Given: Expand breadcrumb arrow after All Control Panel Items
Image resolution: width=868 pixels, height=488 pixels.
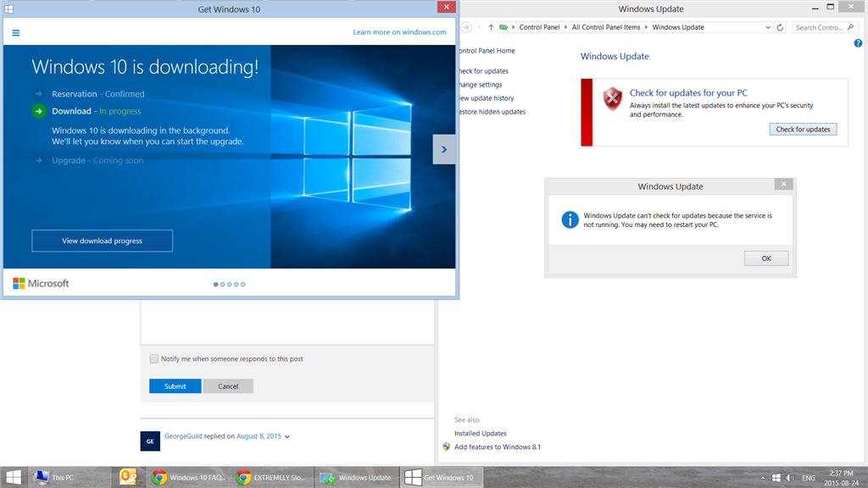Looking at the screenshot, I should click(646, 27).
